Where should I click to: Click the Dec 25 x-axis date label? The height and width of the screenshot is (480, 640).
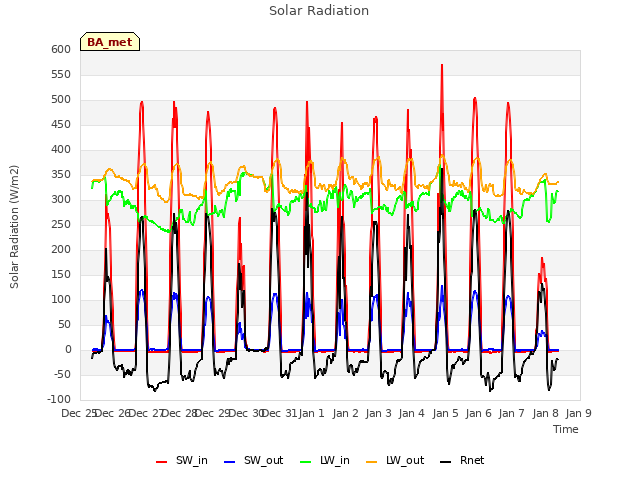click(79, 413)
